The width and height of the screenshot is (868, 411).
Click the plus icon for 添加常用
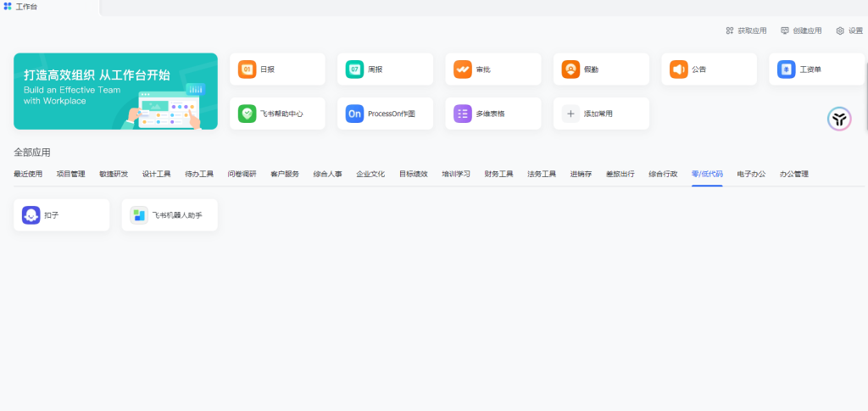tap(570, 114)
